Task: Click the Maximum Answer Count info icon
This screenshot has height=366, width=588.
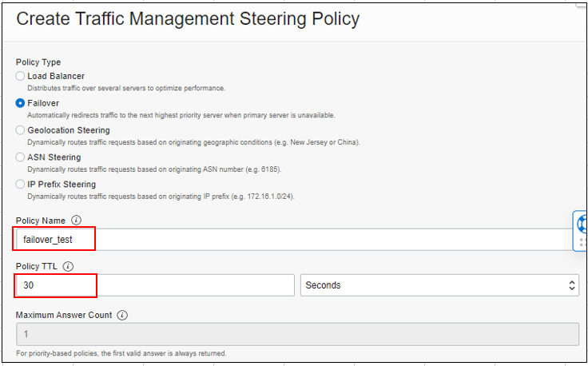Action: point(122,315)
